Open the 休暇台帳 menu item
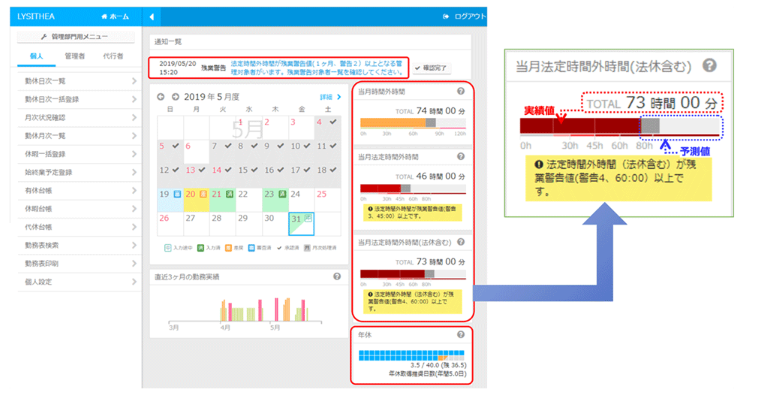This screenshot has width=780, height=396. tap(79, 209)
